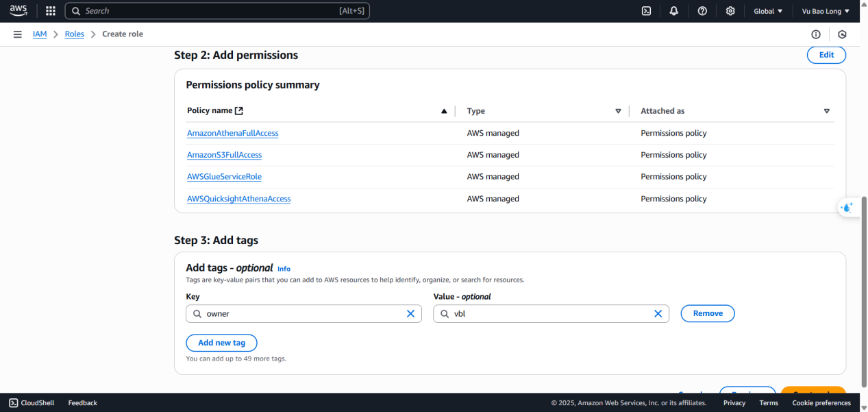Image resolution: width=868 pixels, height=412 pixels.
Task: Open the AmazonS3FullAccess policy
Action: (x=225, y=155)
